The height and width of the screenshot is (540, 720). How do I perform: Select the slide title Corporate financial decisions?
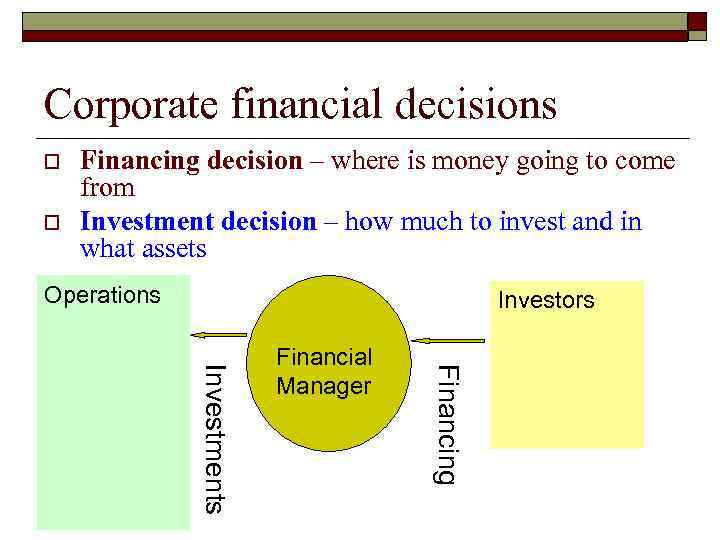point(300,104)
